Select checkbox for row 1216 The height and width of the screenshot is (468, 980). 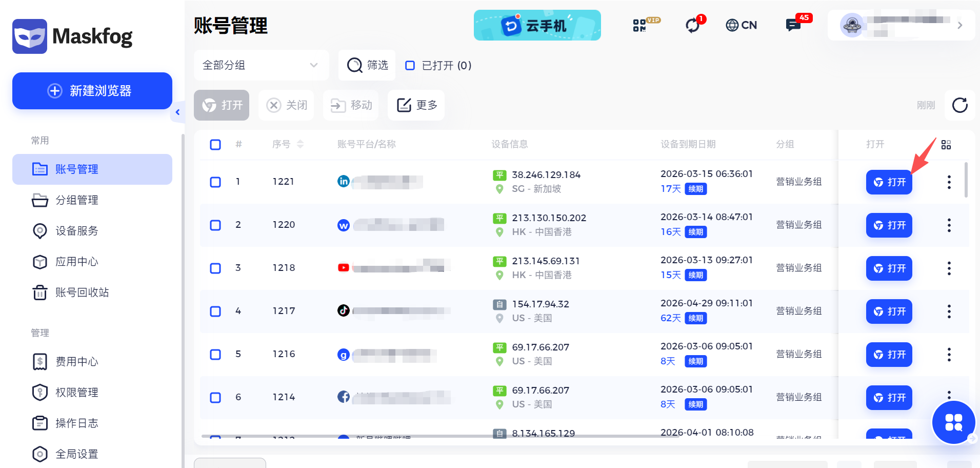pyautogui.click(x=215, y=355)
